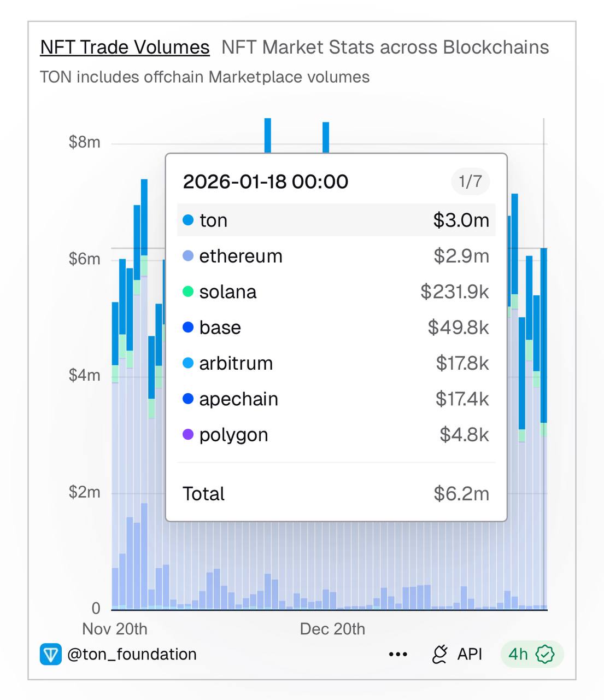
Task: Click the ethereum legend dot
Action: (188, 256)
